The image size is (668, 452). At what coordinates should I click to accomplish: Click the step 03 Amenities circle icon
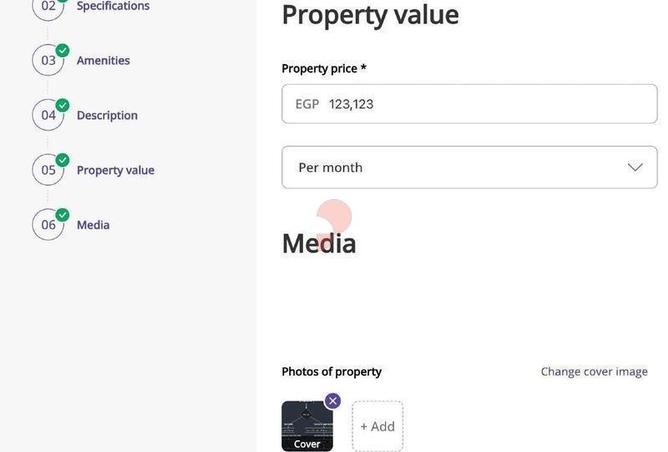click(48, 60)
